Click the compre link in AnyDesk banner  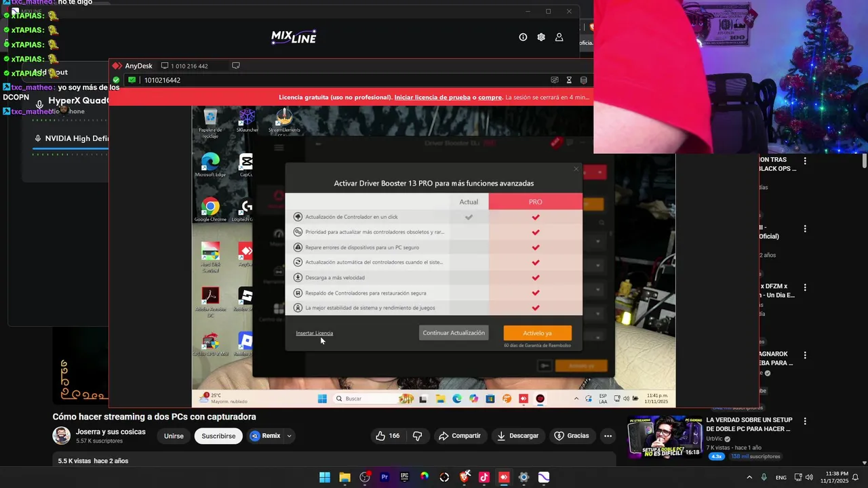tap(490, 97)
